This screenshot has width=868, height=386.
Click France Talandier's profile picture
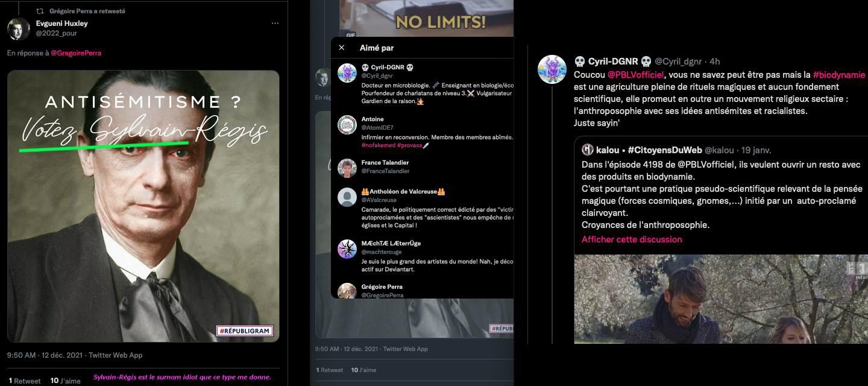(x=347, y=168)
